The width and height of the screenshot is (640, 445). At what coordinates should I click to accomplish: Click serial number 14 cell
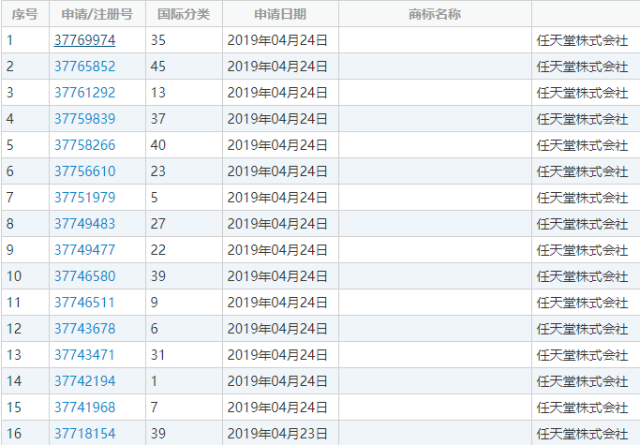pos(25,381)
